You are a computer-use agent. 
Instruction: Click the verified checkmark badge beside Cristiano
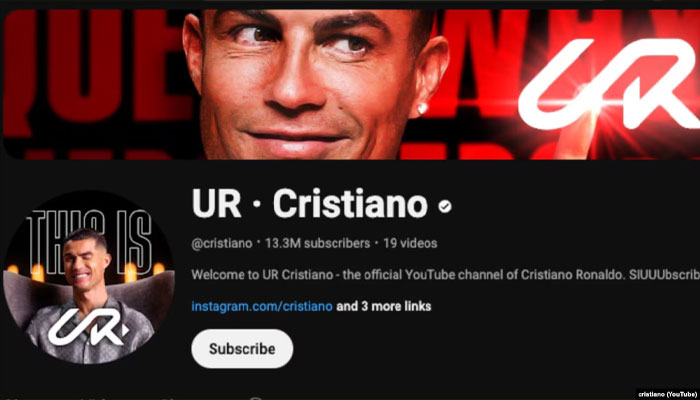tap(445, 206)
